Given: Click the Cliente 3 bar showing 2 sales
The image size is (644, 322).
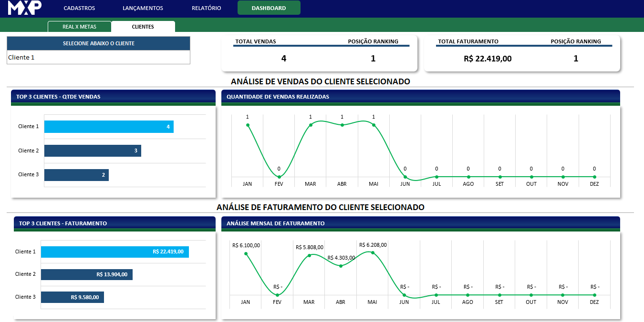Looking at the screenshot, I should (76, 175).
